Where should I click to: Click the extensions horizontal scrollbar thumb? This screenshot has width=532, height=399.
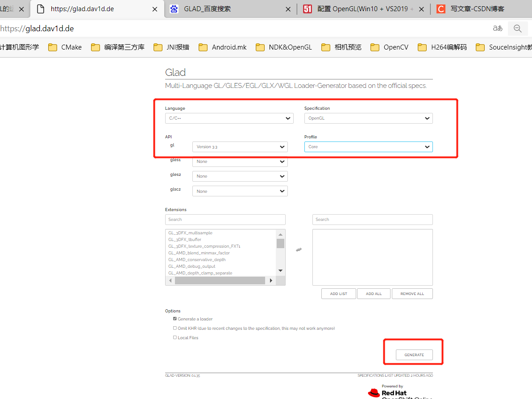coord(220,281)
